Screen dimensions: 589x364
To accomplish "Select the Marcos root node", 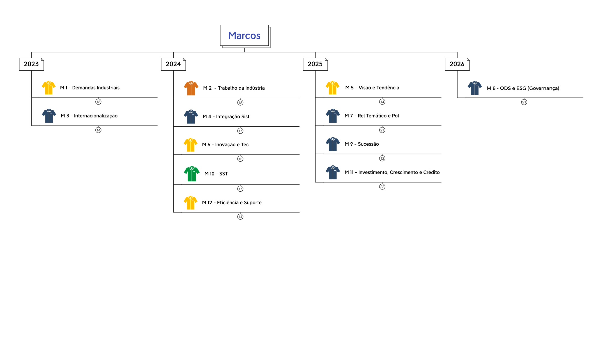I will (244, 36).
